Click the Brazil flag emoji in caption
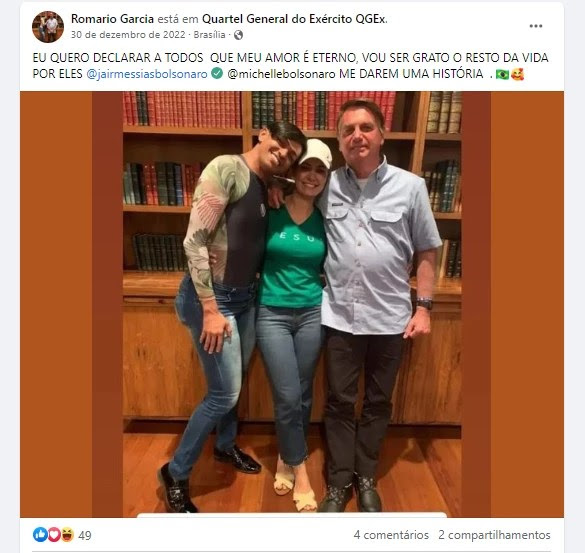585x553 pixels. (502, 74)
